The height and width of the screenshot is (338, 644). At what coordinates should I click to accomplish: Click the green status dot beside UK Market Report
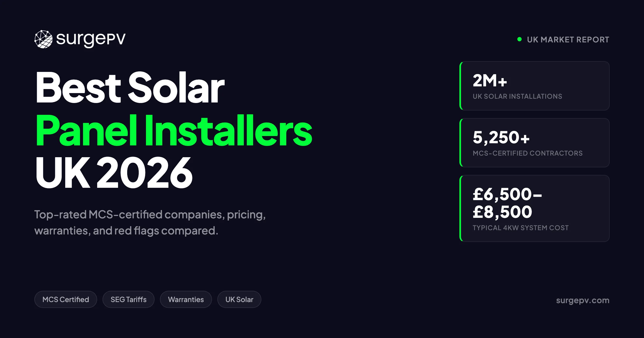(x=519, y=39)
